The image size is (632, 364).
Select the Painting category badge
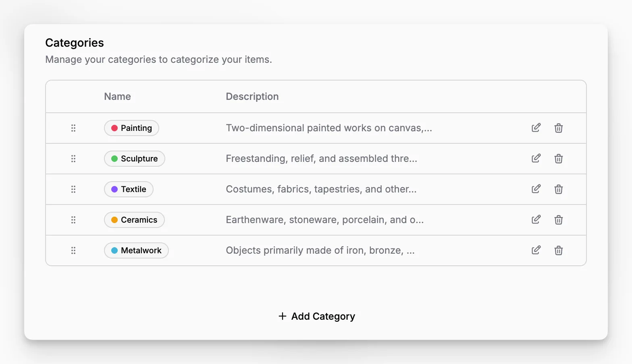click(x=131, y=128)
